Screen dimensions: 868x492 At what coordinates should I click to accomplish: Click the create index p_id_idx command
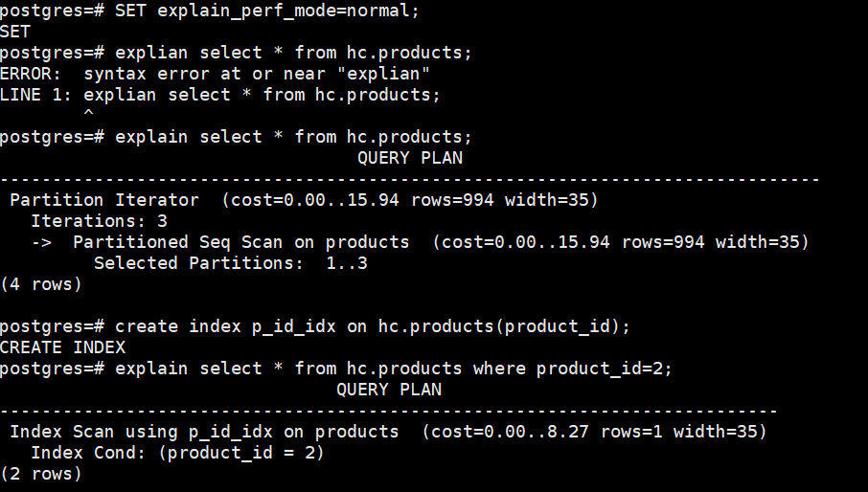coord(315,326)
